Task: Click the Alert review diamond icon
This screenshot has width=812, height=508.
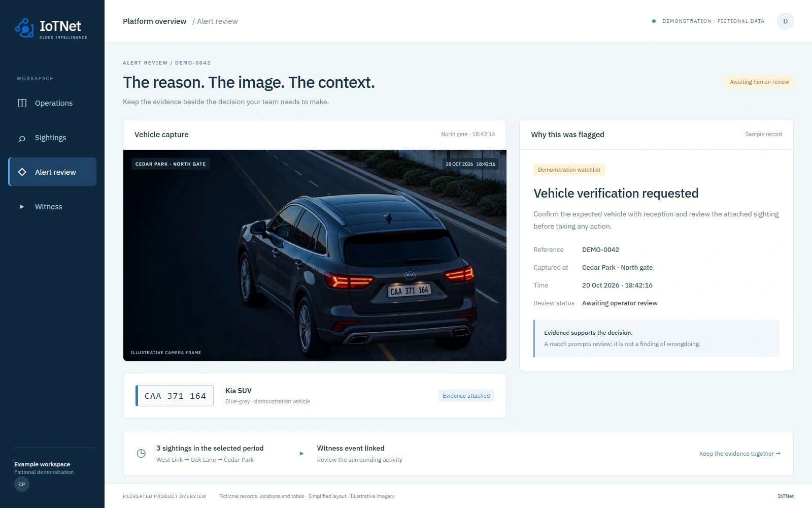Action: click(x=22, y=172)
